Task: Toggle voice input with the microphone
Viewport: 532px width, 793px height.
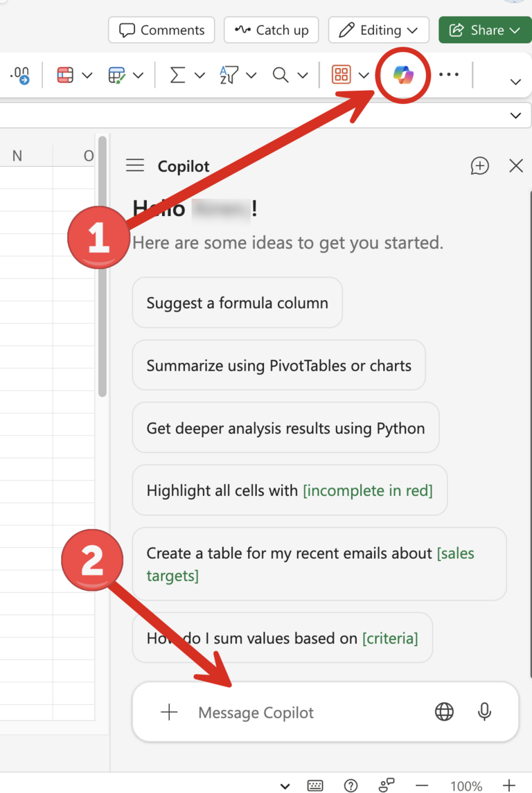Action: pos(484,711)
